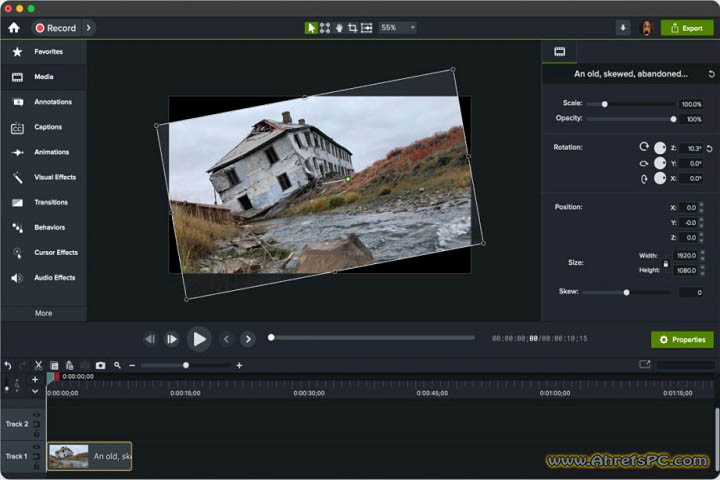Open the Transitions tab
This screenshot has width=720, height=480.
pyautogui.click(x=43, y=202)
